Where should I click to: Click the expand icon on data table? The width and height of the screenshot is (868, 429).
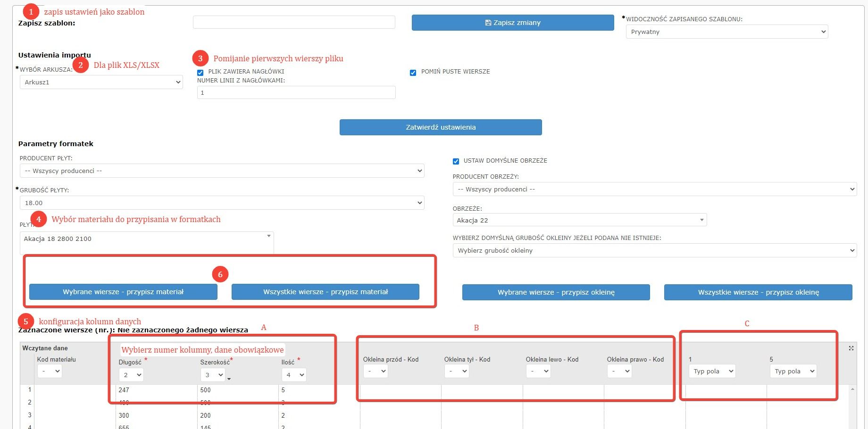click(x=851, y=348)
